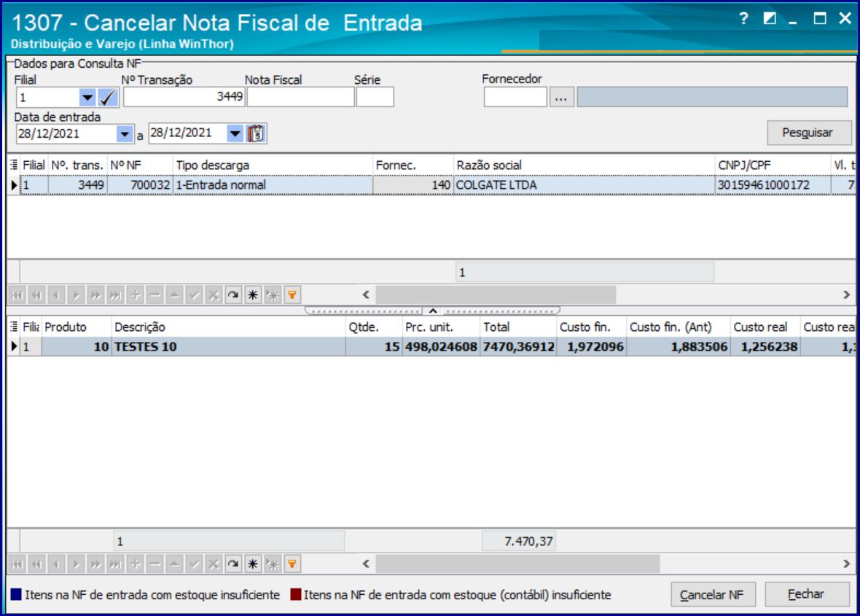
Task: Click the Descrição column header
Action: (229, 327)
